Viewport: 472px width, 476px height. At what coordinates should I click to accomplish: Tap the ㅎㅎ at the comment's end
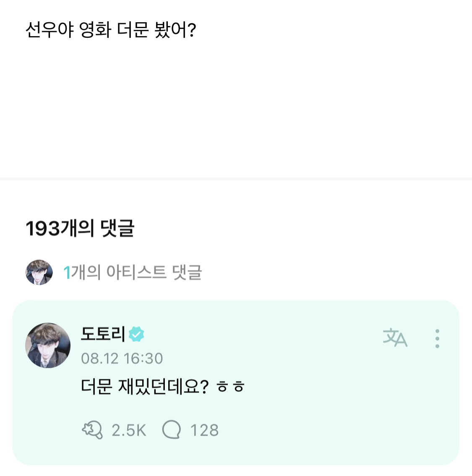[x=230, y=387]
